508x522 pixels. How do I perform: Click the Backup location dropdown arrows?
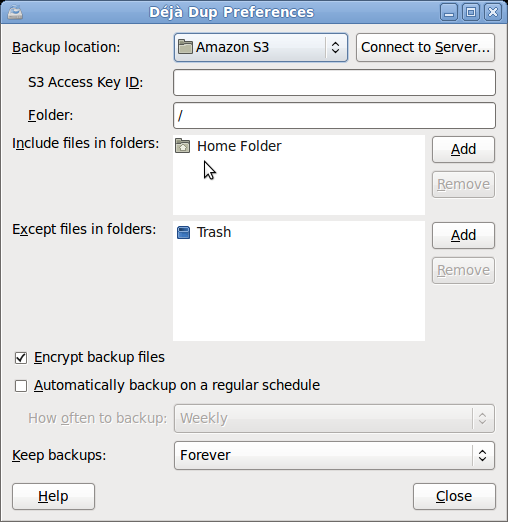point(336,47)
